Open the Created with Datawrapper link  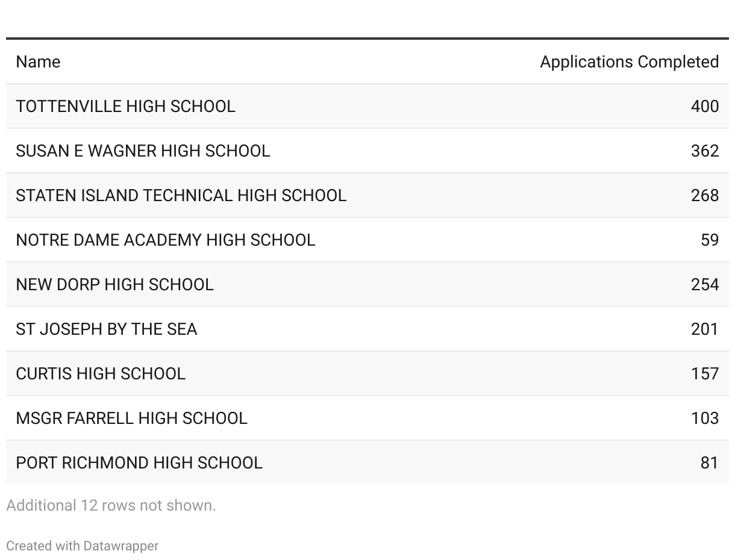[x=83, y=546]
